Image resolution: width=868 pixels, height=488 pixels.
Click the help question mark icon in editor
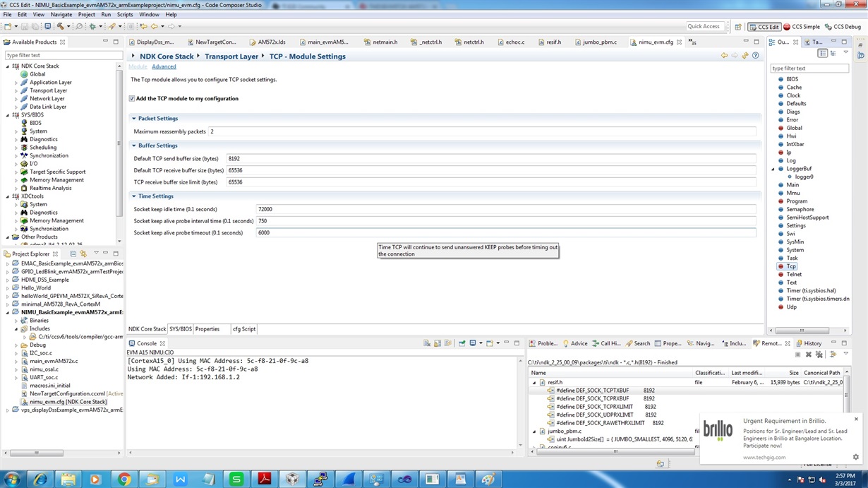point(755,56)
